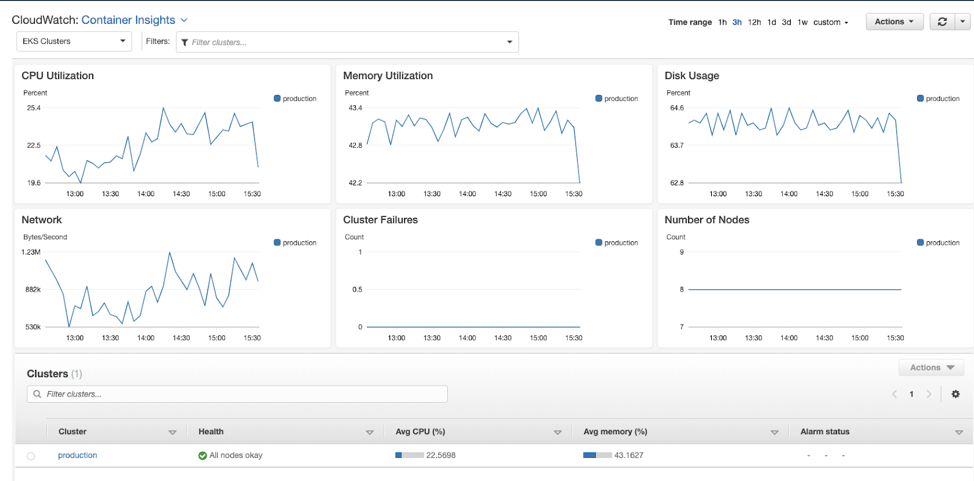The width and height of the screenshot is (974, 481).
Task: Click the Cluster Failures chart title
Action: [380, 220]
